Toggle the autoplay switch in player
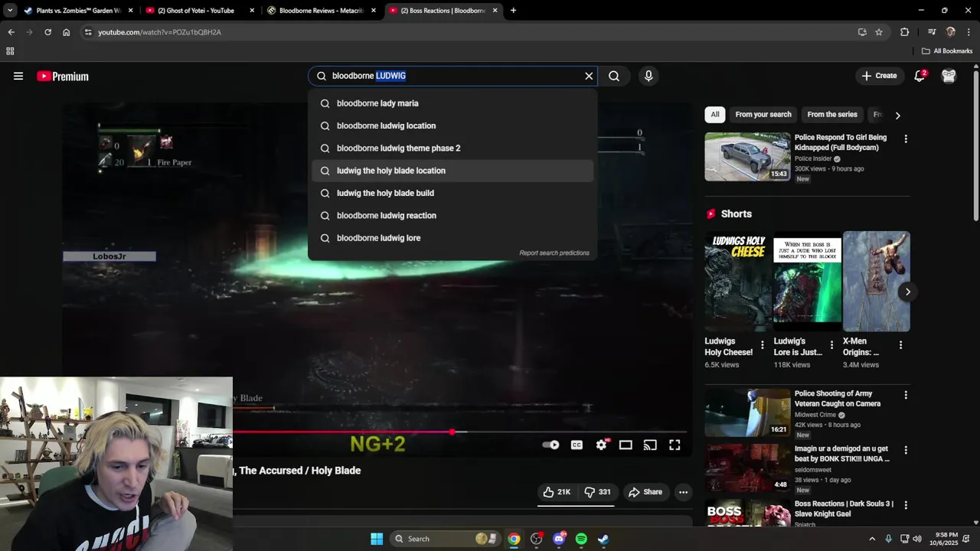Screen dimensions: 980x551 tap(550, 445)
